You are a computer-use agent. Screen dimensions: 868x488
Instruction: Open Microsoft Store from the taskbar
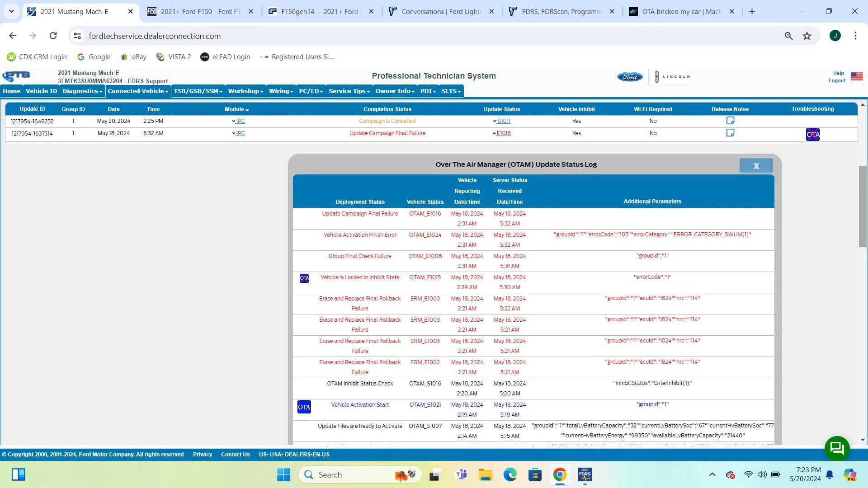(x=535, y=475)
